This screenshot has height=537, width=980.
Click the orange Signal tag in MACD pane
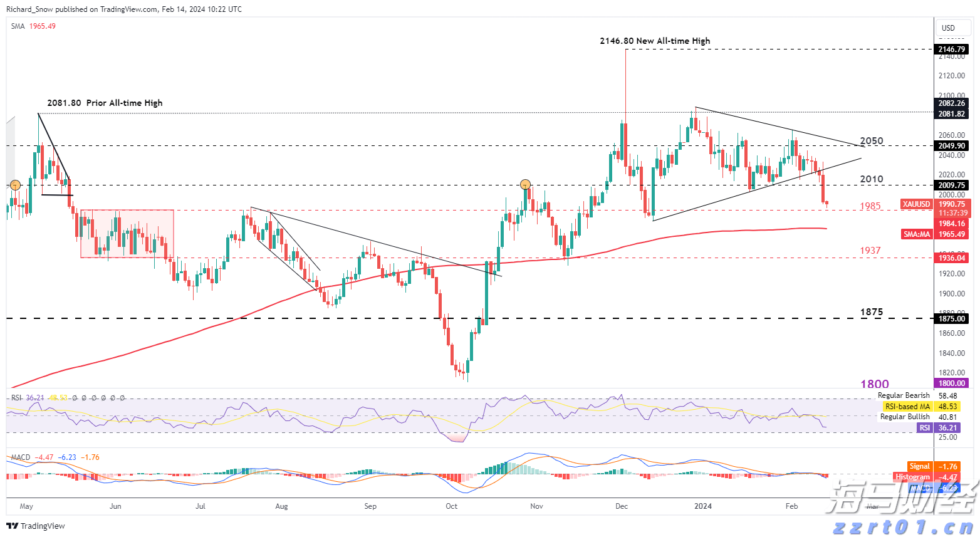[x=919, y=466]
